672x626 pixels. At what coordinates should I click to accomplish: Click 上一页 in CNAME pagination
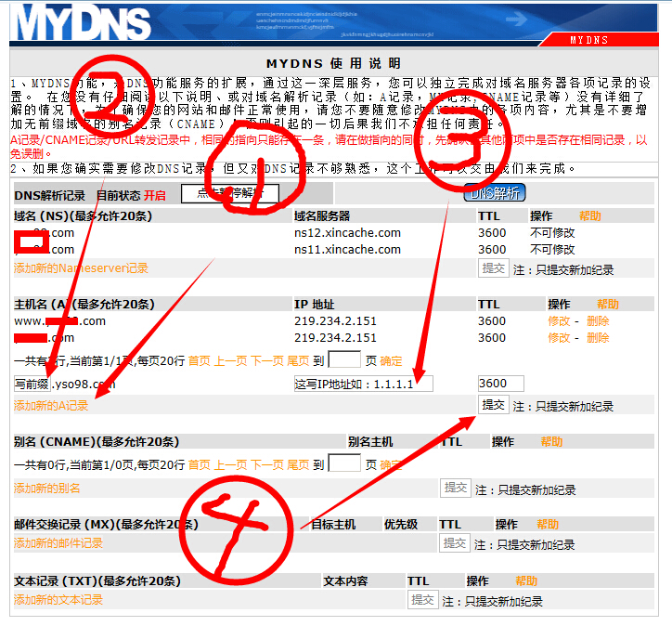(230, 464)
